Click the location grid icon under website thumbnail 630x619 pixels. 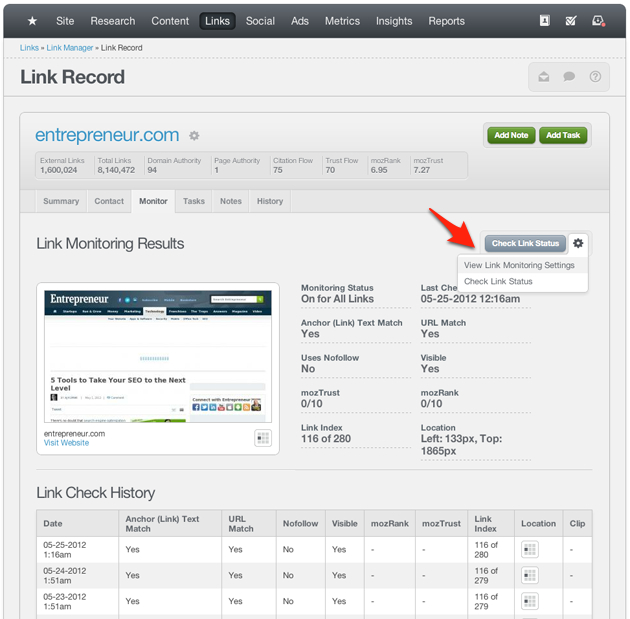click(263, 438)
